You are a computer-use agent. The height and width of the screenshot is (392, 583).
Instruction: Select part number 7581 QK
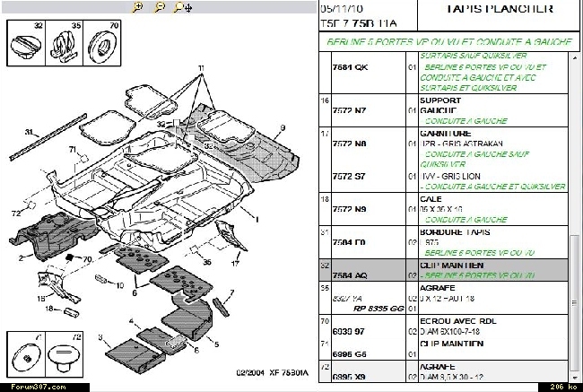point(350,67)
